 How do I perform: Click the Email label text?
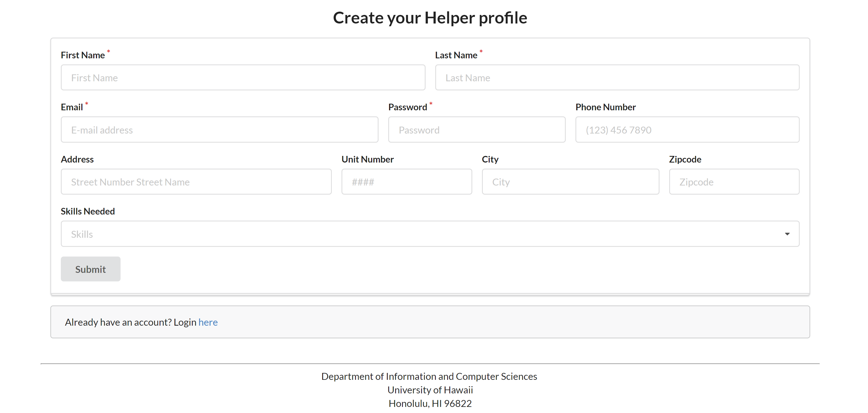[x=72, y=107]
